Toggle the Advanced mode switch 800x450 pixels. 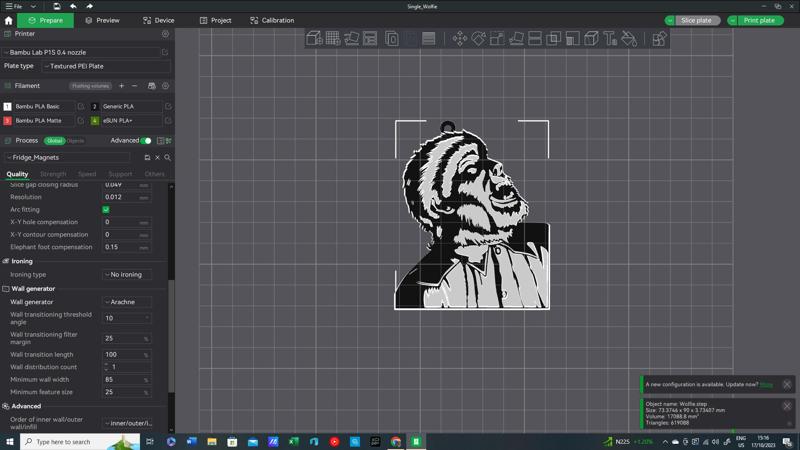click(x=146, y=140)
